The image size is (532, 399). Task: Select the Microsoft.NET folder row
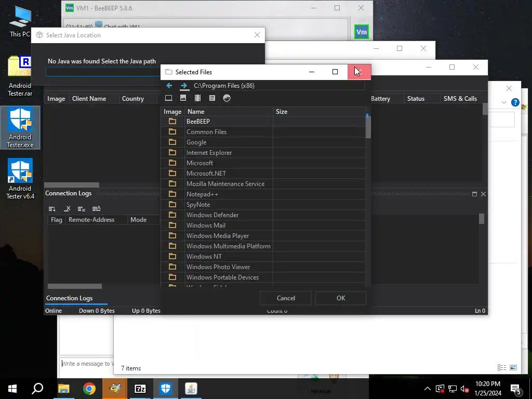(x=263, y=174)
